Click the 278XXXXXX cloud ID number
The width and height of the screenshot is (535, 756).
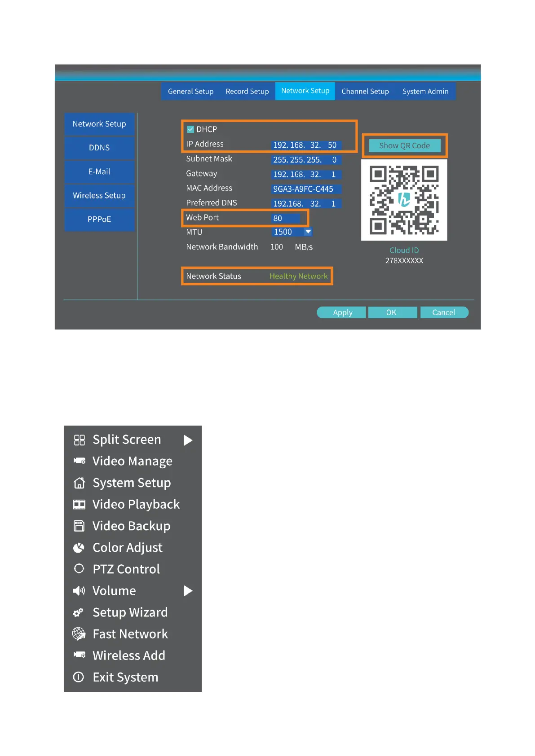tap(404, 260)
